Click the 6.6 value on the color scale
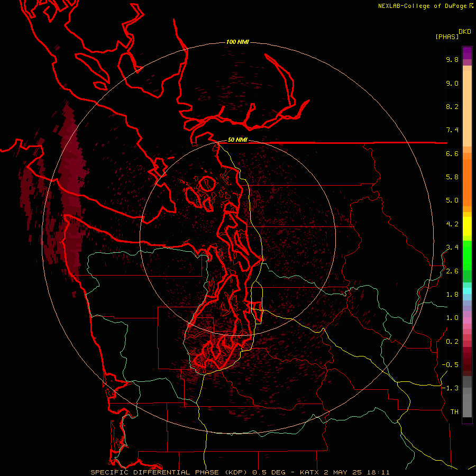The width and height of the screenshot is (476, 476). tap(452, 153)
